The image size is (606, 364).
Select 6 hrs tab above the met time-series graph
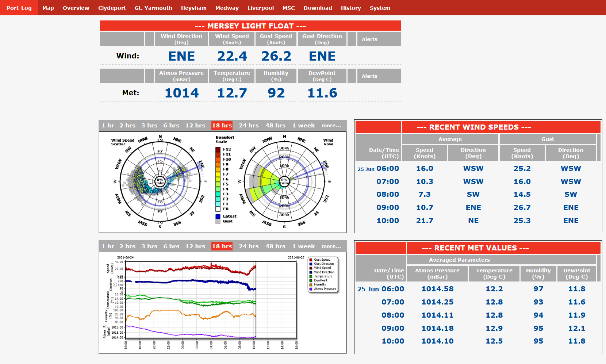click(x=171, y=246)
